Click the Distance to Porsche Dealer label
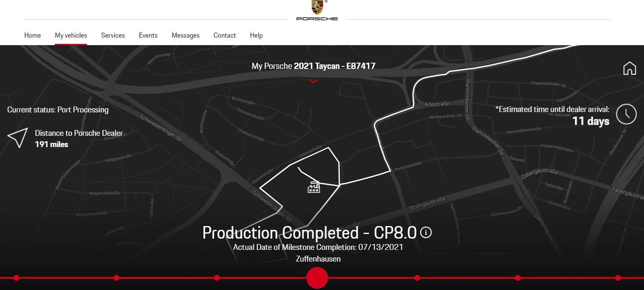The image size is (644, 290). (x=79, y=133)
